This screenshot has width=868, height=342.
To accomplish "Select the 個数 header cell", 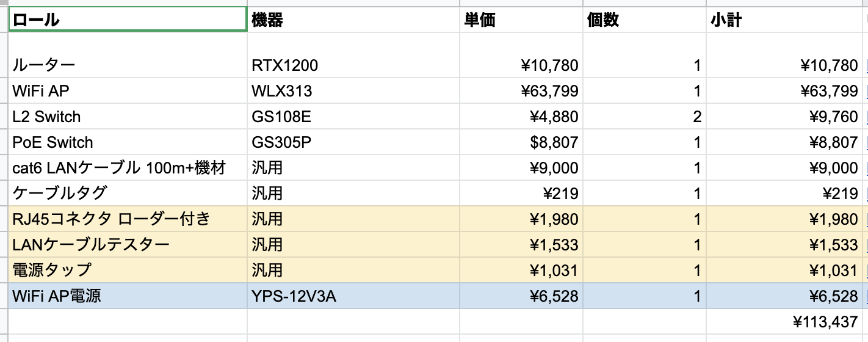I will pyautogui.click(x=645, y=20).
